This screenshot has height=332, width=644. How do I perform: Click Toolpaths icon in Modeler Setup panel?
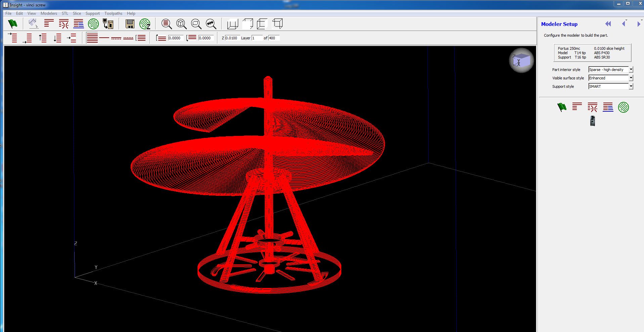coord(624,107)
